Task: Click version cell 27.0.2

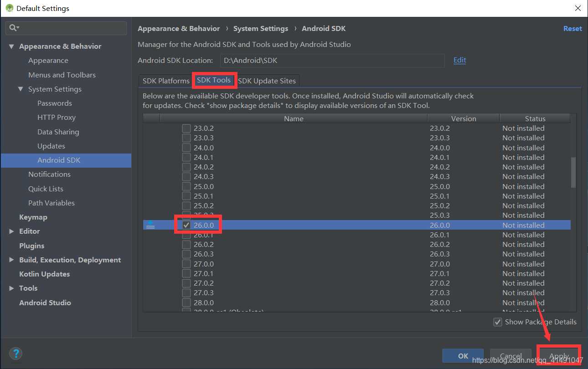Action: 440,283
